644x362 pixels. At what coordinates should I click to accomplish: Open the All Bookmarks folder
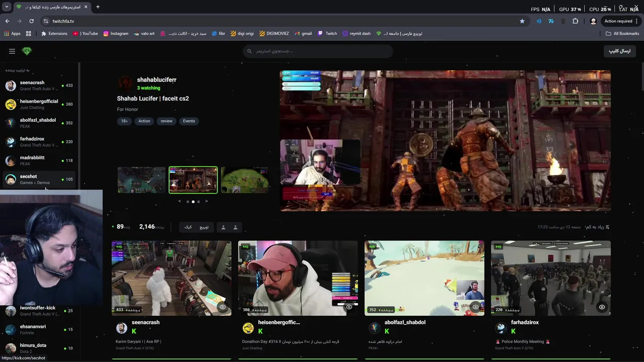[622, 34]
